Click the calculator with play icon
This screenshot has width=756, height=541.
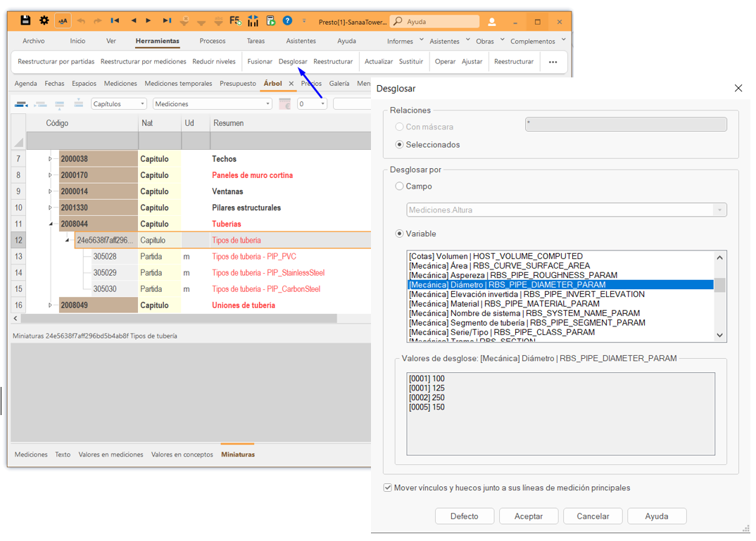[270, 20]
